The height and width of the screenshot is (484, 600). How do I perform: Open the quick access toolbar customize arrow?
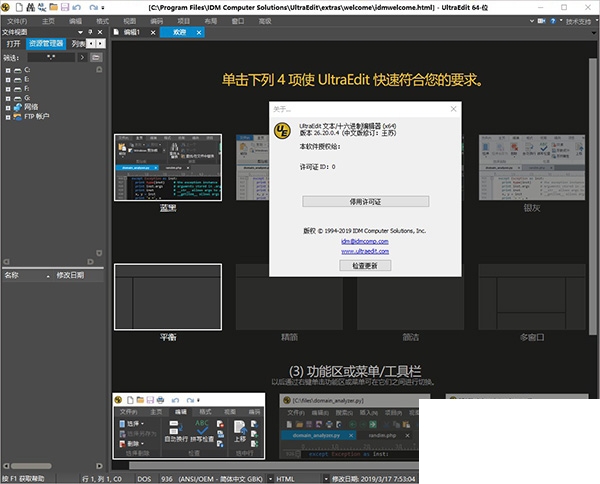pos(103,7)
